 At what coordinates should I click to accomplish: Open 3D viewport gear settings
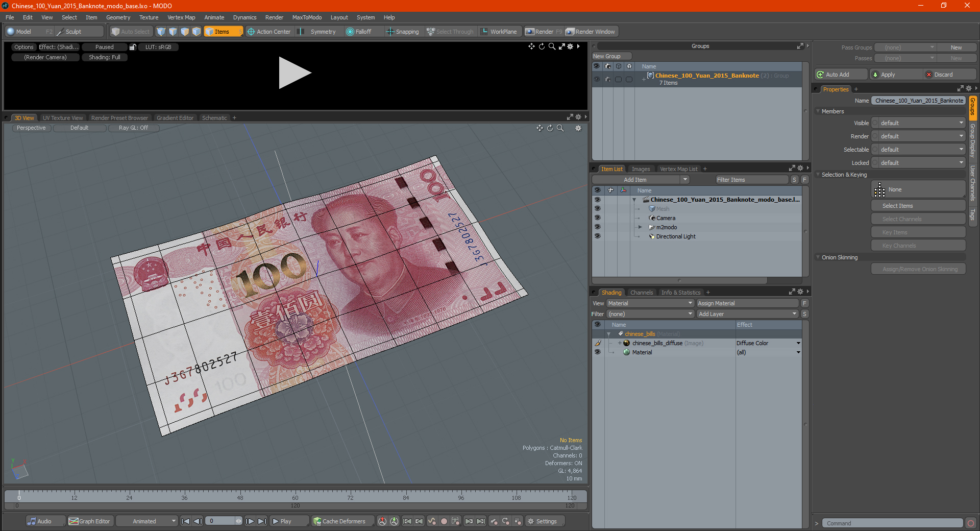578,128
